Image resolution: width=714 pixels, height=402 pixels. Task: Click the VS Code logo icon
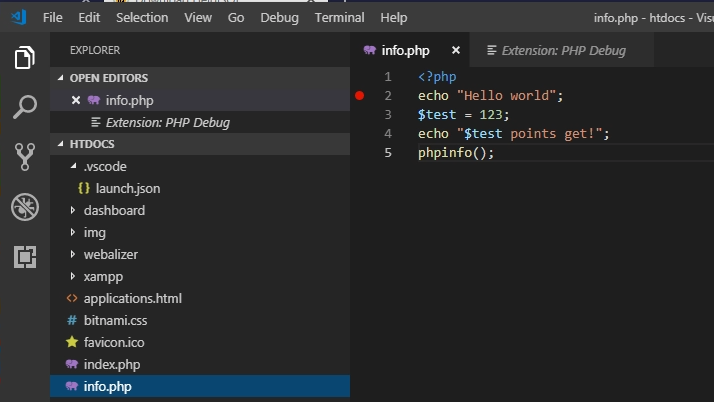tap(19, 17)
